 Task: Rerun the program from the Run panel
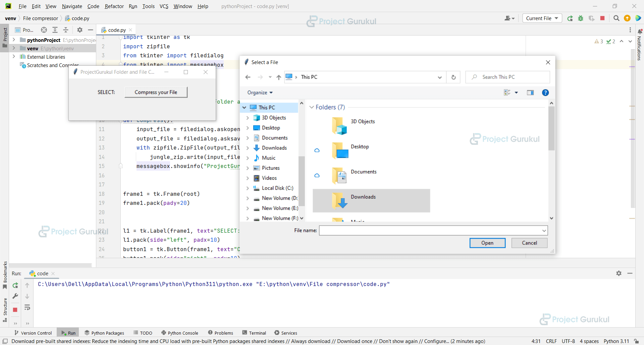click(x=15, y=285)
